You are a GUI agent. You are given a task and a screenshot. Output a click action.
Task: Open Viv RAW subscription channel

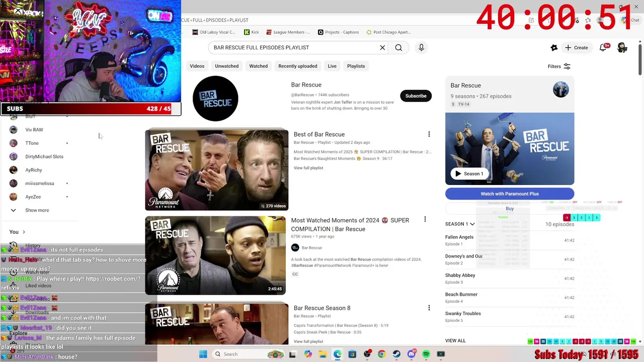34,130
